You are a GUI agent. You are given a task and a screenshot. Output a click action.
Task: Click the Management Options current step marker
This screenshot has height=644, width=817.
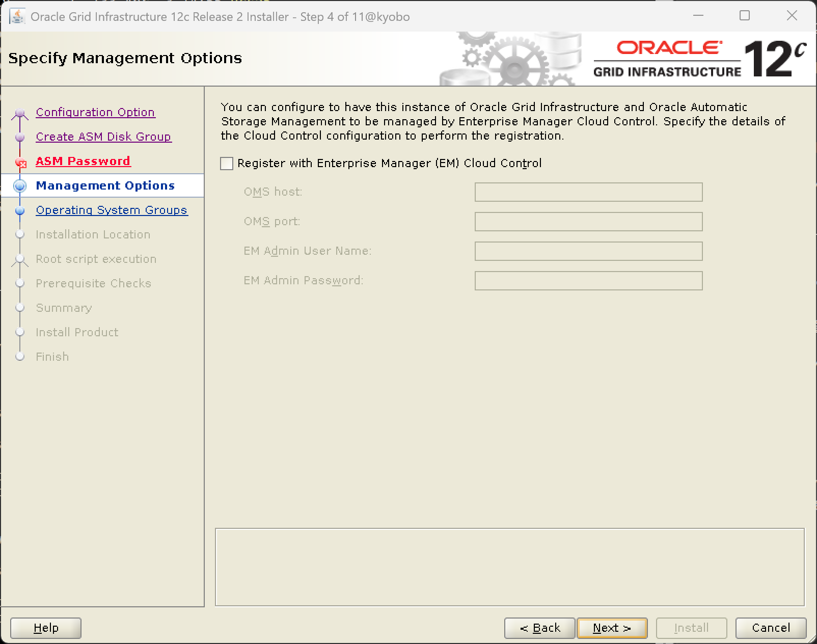(20, 185)
